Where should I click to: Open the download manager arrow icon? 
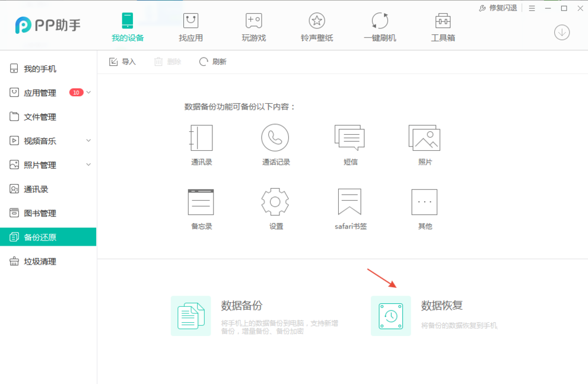561,33
